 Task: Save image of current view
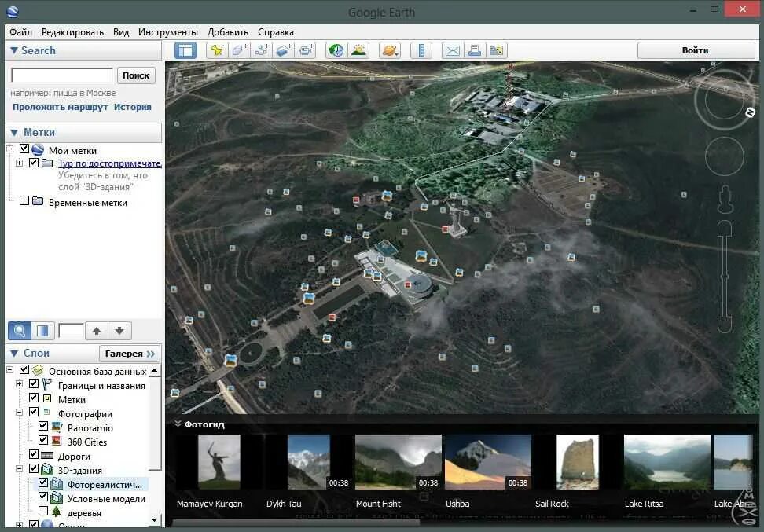497,50
